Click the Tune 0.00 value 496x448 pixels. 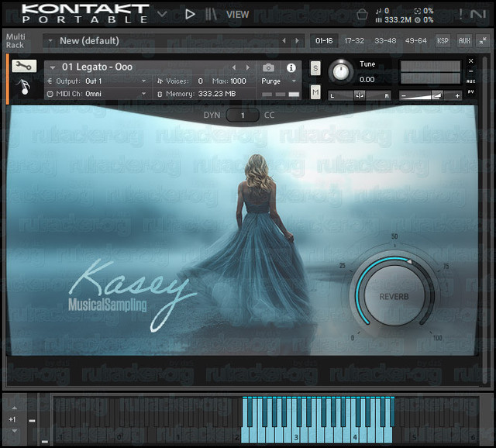pyautogui.click(x=367, y=79)
